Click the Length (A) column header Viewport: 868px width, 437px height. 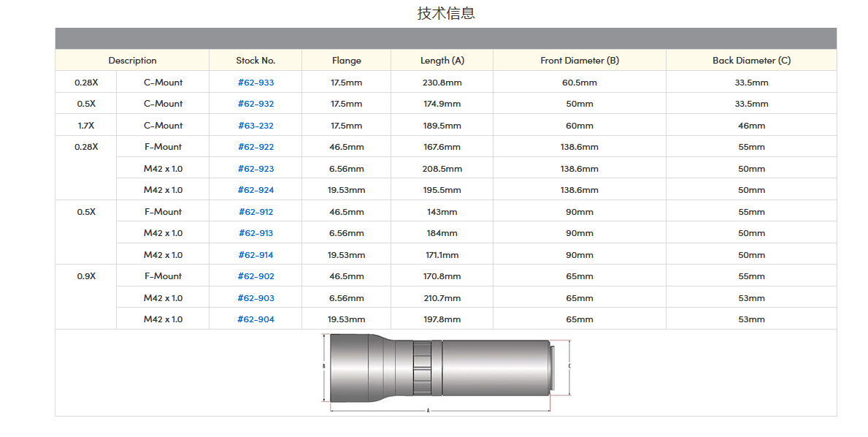point(442,61)
